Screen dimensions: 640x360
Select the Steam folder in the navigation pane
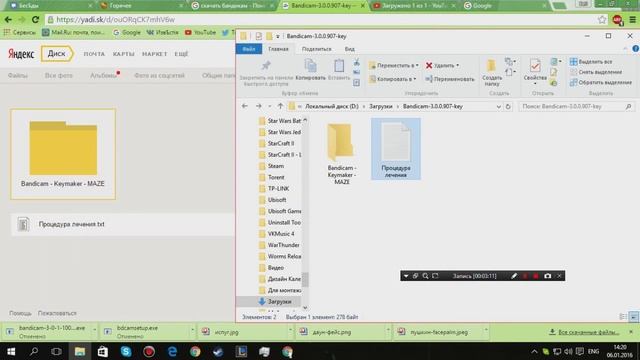click(x=276, y=166)
